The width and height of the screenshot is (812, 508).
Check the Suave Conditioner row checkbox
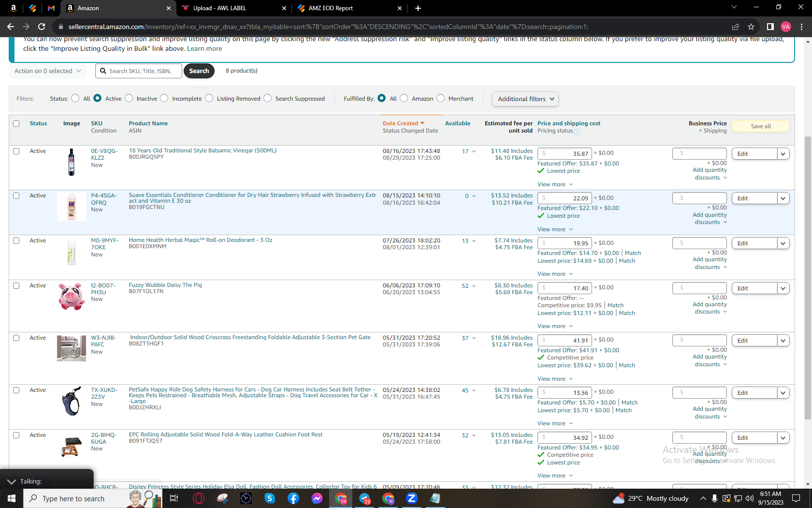tap(16, 195)
